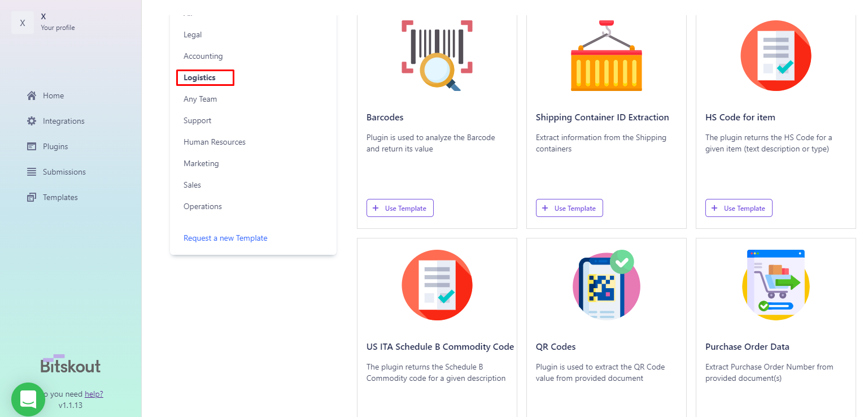Open Your profile avatar X
Viewport: 868px width, 417px height.
23,23
